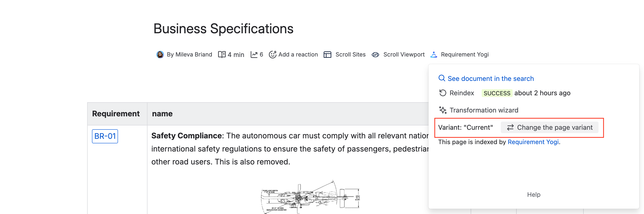
Task: Click the Business Specifications page title
Action: (x=223, y=28)
